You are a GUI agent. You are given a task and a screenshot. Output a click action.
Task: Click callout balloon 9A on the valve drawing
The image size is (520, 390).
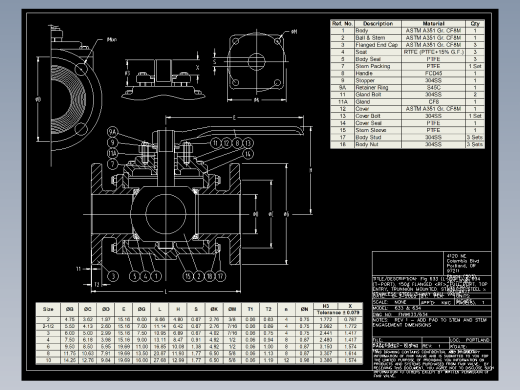click(113, 132)
